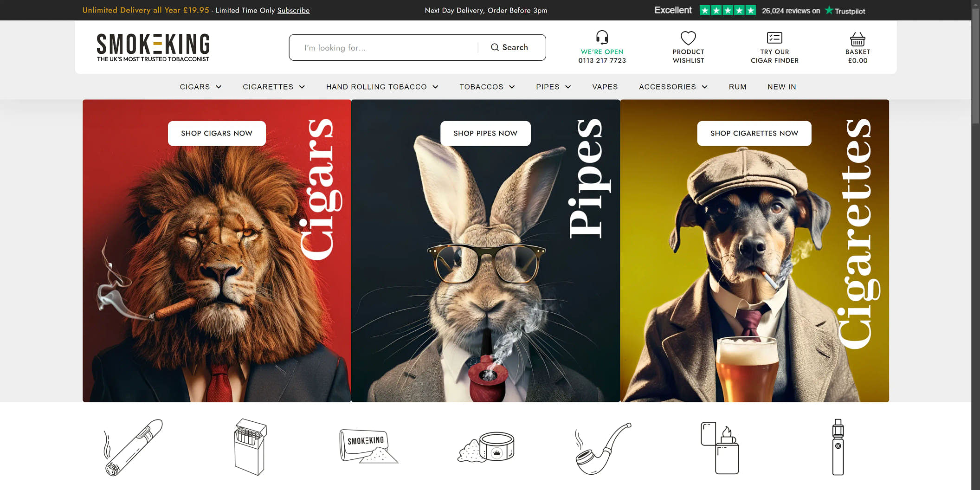Expand the Tobaccos menu chevron

pyautogui.click(x=512, y=87)
